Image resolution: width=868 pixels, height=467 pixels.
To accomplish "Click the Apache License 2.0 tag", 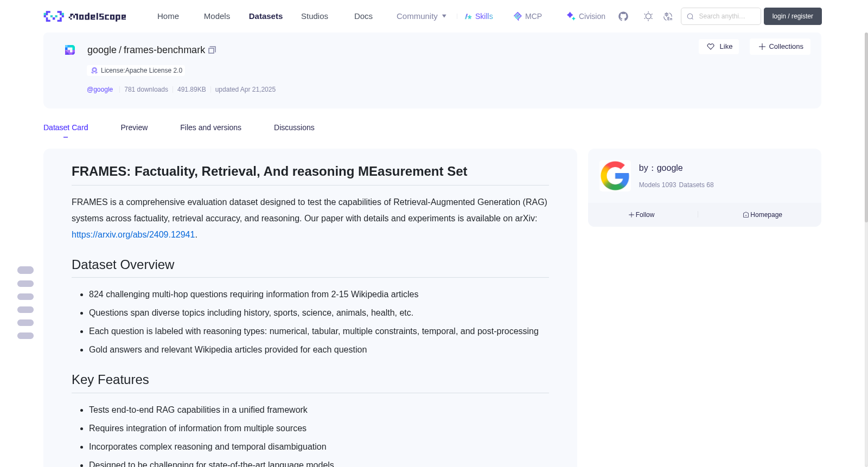I will (136, 71).
